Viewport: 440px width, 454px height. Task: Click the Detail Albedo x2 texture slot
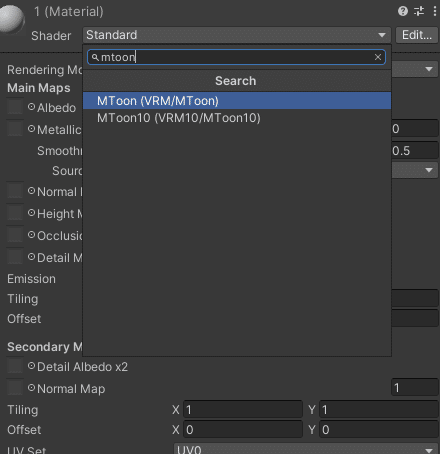tap(15, 366)
